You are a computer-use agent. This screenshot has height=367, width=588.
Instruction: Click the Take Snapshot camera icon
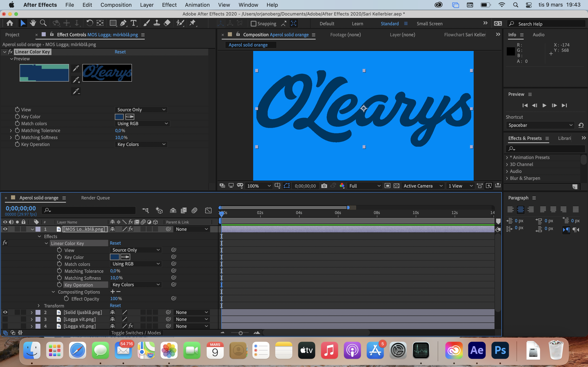click(324, 186)
